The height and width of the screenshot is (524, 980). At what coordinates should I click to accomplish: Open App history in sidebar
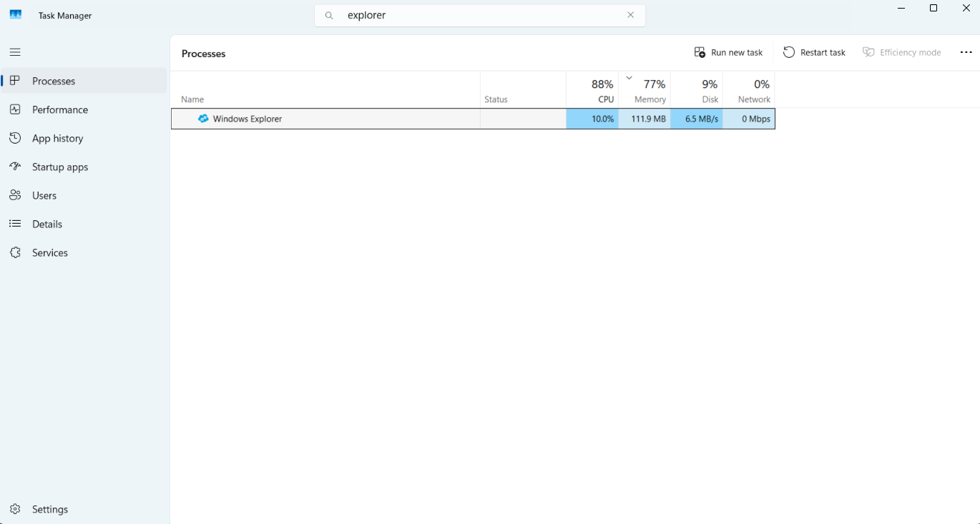(x=84, y=138)
